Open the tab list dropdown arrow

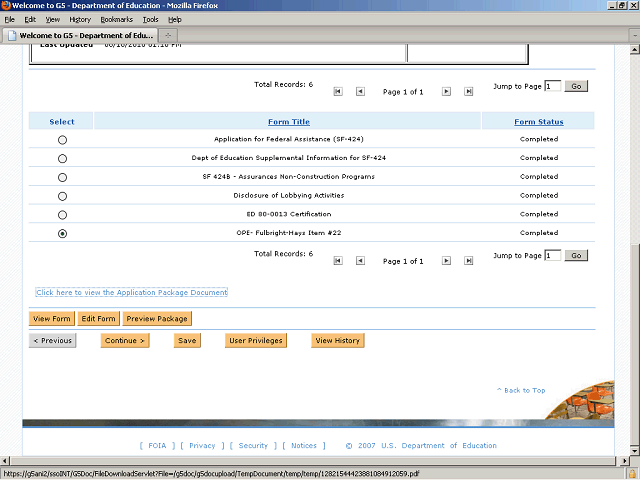pyautogui.click(x=635, y=36)
